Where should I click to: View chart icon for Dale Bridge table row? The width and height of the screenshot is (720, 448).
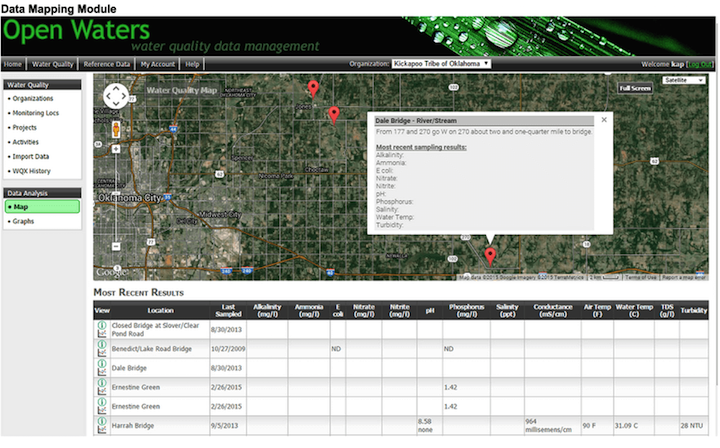[102, 372]
